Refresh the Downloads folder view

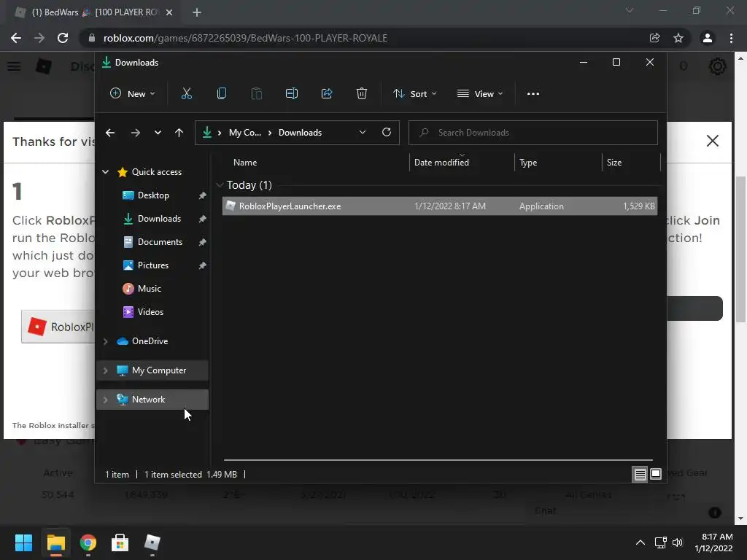[x=387, y=133]
